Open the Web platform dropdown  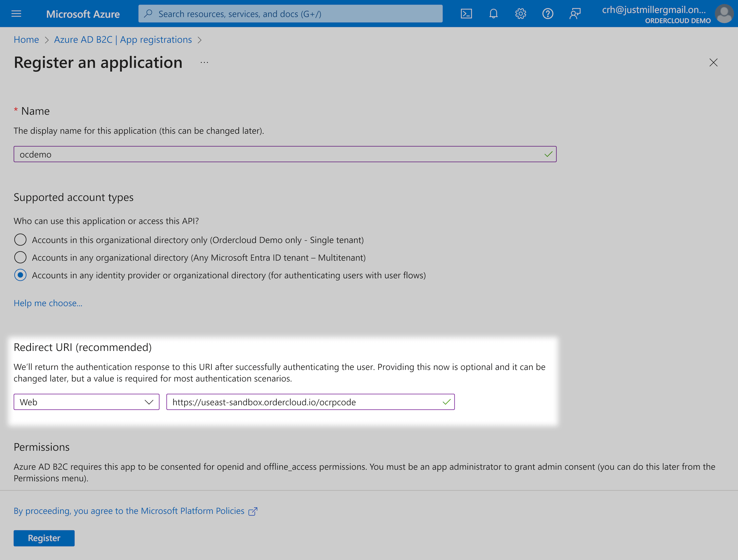(x=86, y=402)
